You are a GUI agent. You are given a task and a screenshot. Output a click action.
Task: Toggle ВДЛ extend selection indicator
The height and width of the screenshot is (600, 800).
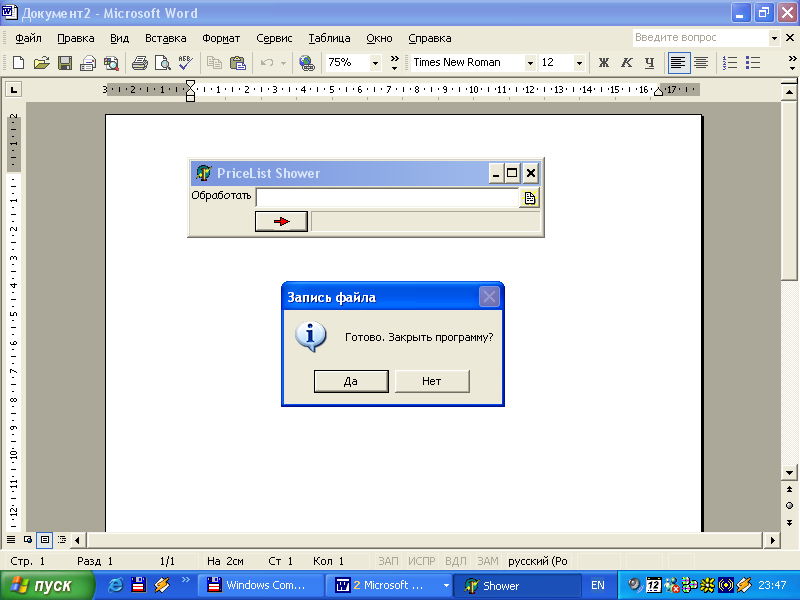tap(456, 561)
